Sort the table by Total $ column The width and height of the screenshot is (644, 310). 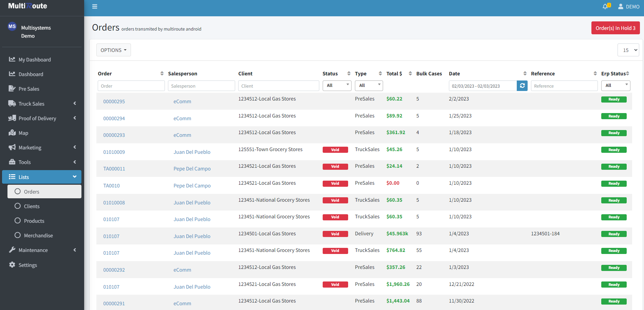410,73
